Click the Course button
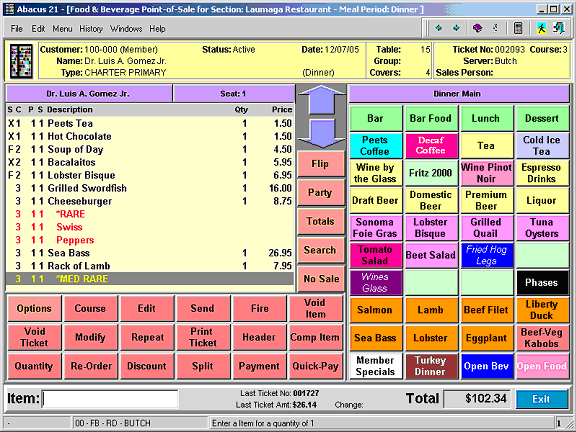576x432 pixels. (x=90, y=308)
